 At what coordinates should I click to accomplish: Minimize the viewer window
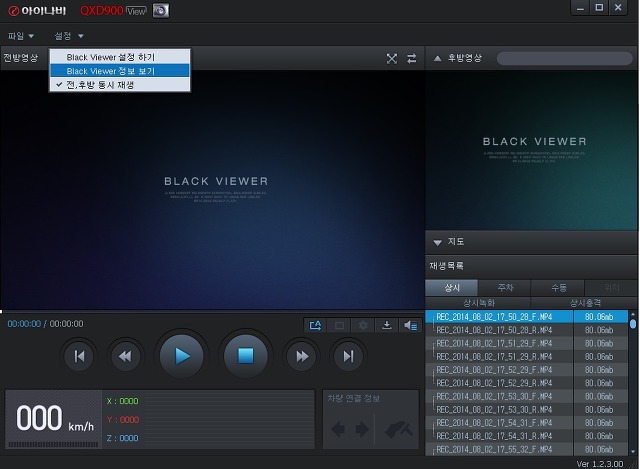coord(580,8)
